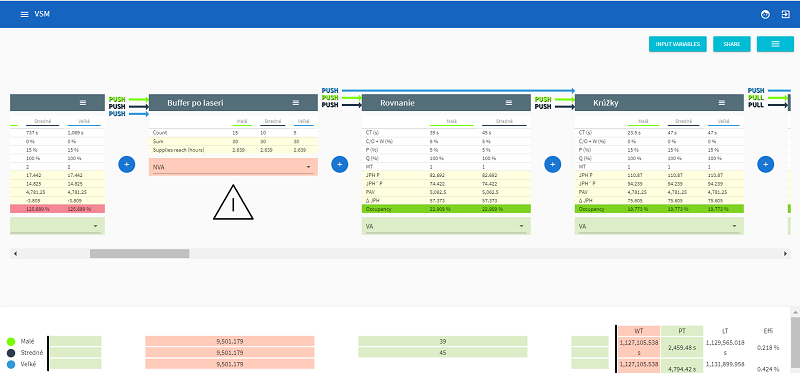Open the Buffer po laseri card menu

pos(296,103)
